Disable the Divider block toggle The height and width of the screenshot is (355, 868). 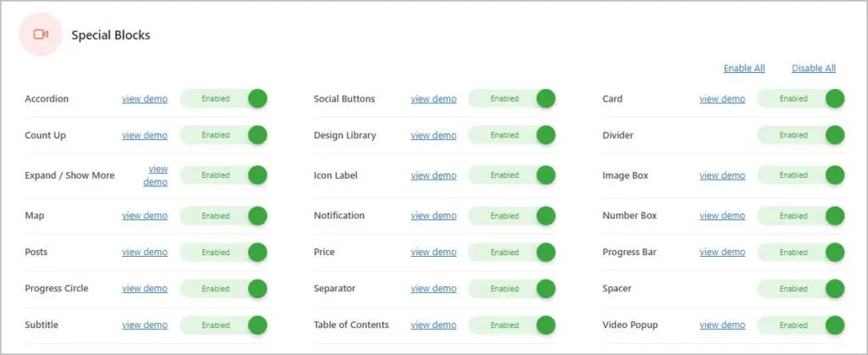801,135
